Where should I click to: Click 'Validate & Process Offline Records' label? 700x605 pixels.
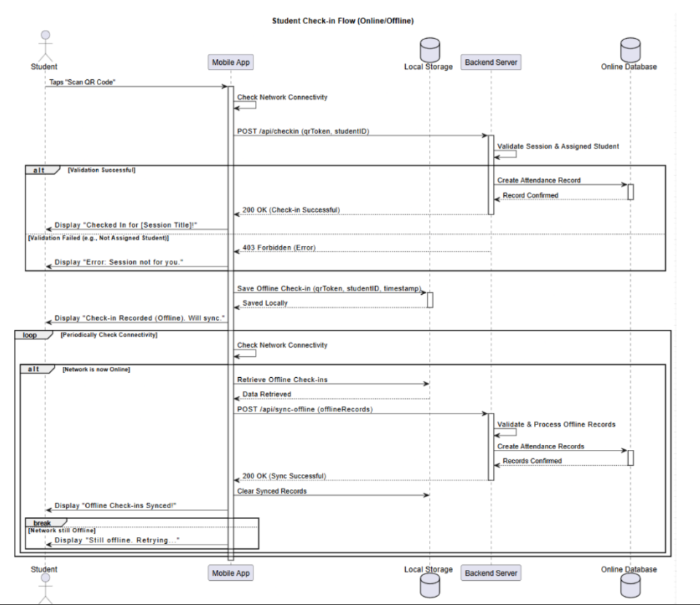point(557,424)
